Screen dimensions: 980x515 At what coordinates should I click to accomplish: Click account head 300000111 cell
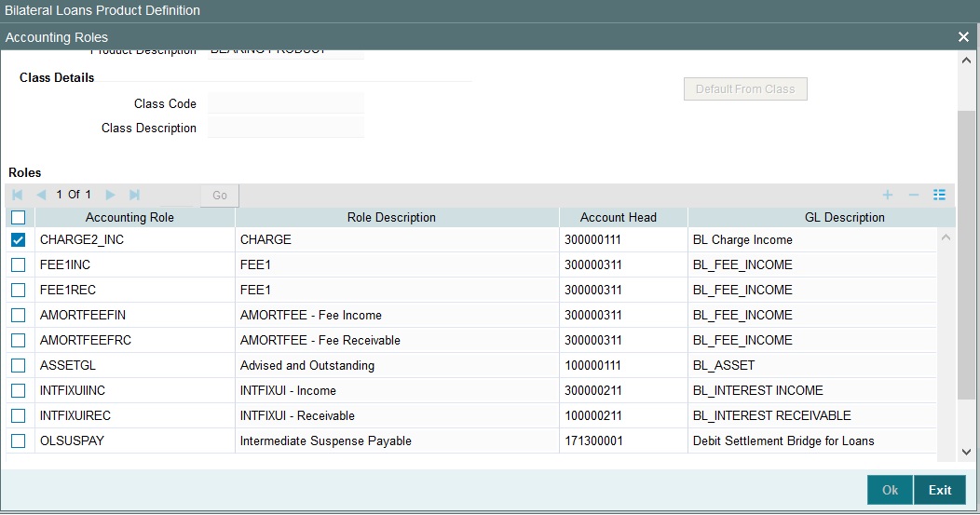coord(624,240)
